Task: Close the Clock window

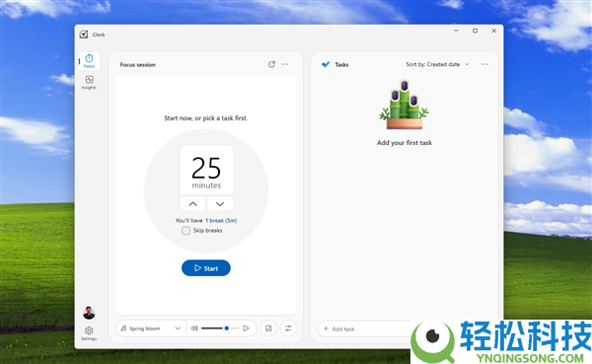Action: point(494,31)
